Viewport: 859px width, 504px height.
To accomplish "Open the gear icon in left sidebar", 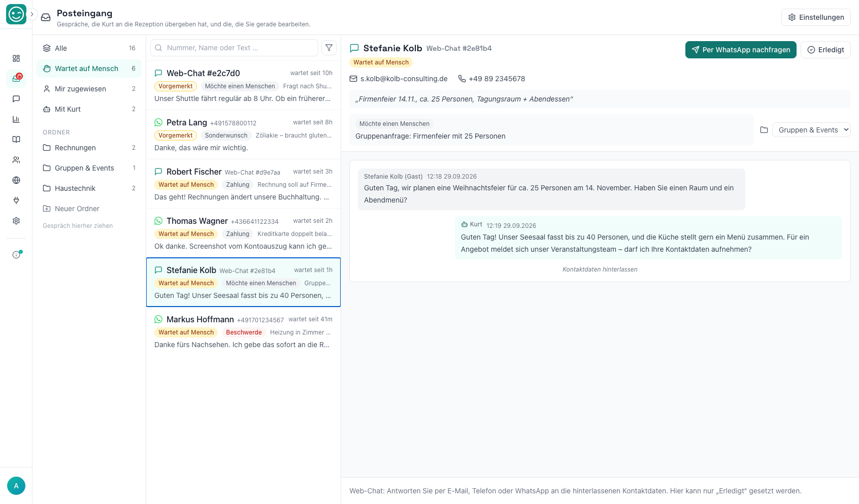I will click(x=16, y=221).
